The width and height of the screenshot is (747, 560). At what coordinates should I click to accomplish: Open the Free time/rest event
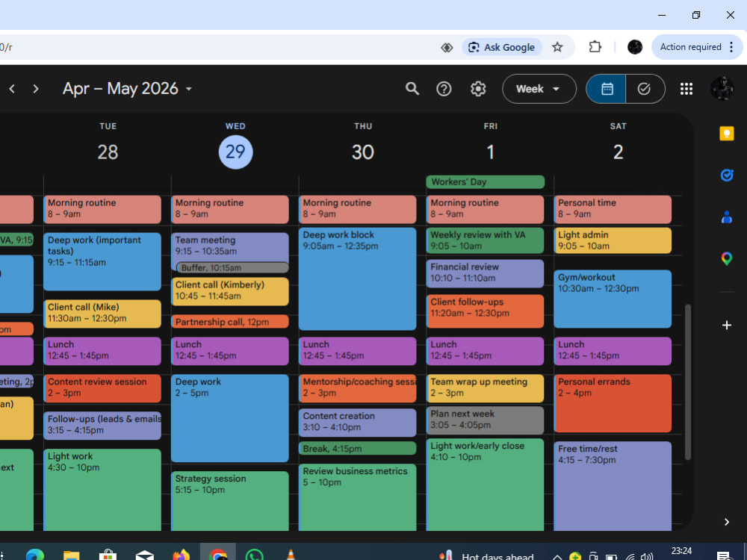tap(613, 486)
